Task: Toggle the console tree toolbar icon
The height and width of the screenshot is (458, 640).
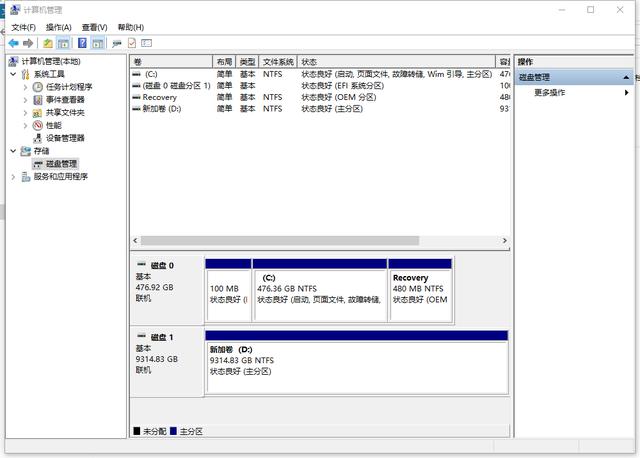Action: 63,43
